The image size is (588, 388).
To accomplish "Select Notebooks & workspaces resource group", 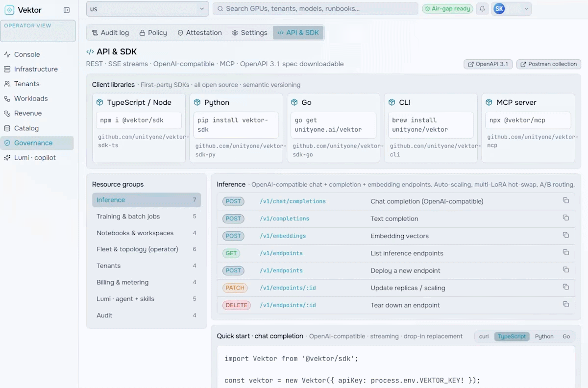I will coord(147,233).
